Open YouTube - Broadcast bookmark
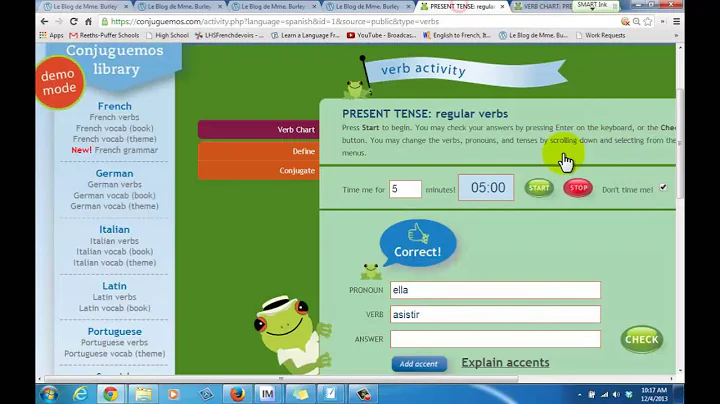Viewport: 720px width, 404px height. point(382,35)
